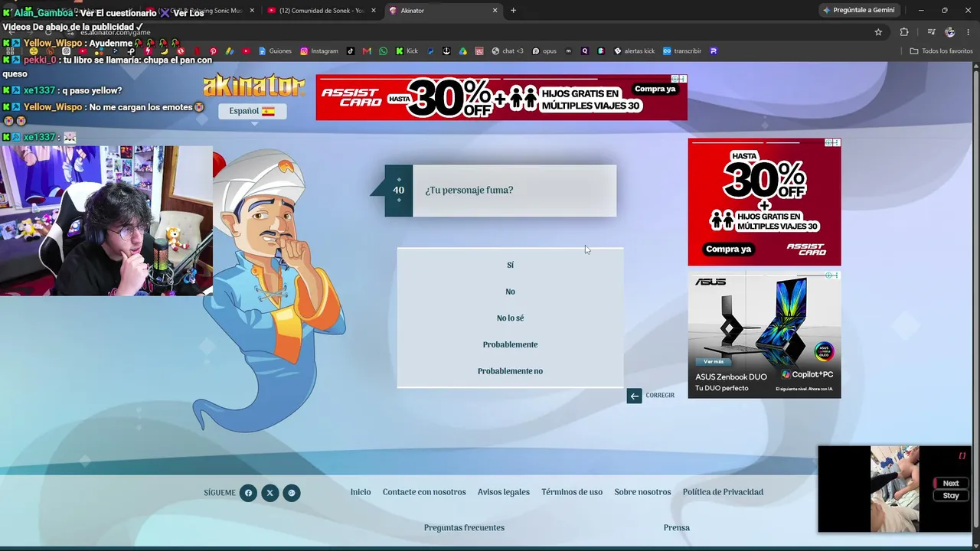Open the browser extensions puzzle icon
980x551 pixels.
click(904, 32)
